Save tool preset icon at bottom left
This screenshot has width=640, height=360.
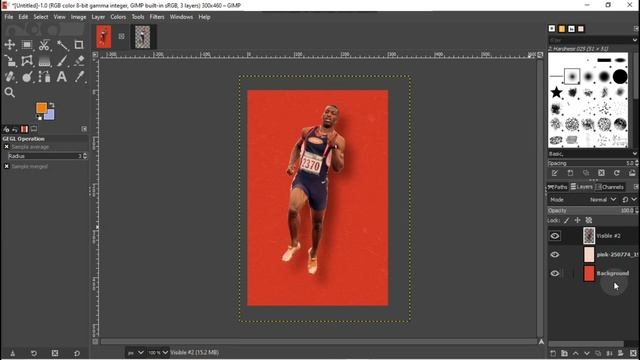[x=13, y=353]
